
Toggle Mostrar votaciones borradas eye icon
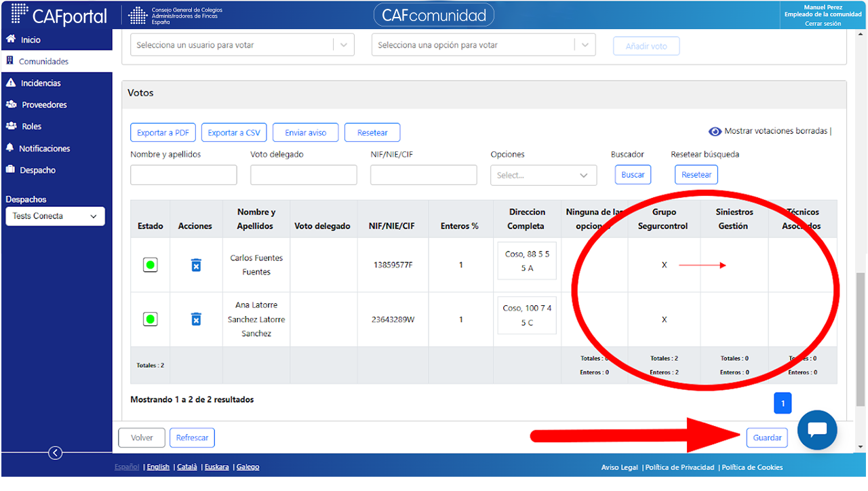coord(715,132)
